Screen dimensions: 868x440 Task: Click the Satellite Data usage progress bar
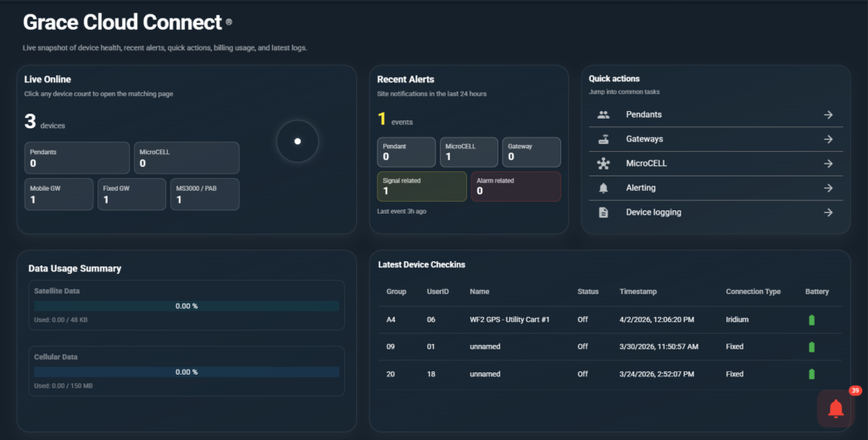[x=186, y=306]
